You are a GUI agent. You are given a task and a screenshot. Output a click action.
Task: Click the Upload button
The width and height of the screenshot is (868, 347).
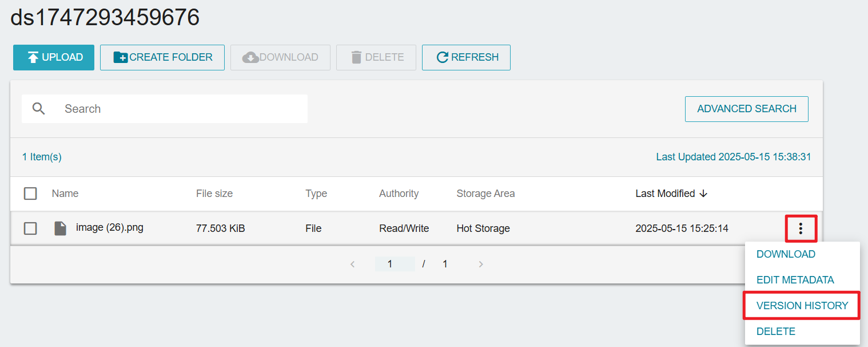point(54,57)
